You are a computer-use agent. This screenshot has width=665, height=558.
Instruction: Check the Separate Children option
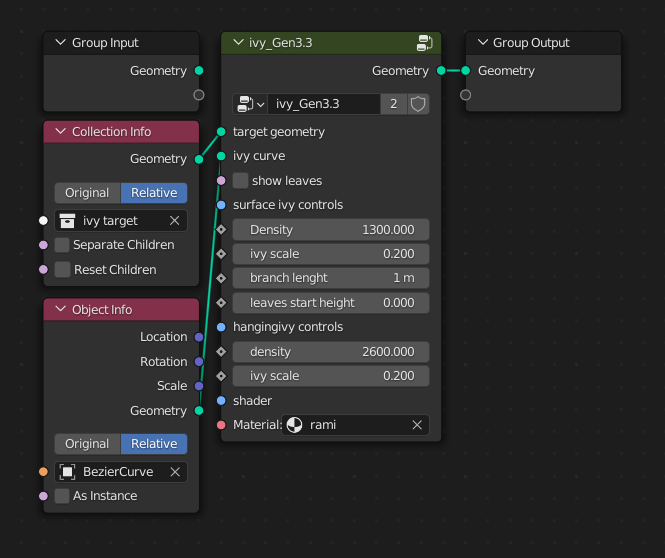62,245
